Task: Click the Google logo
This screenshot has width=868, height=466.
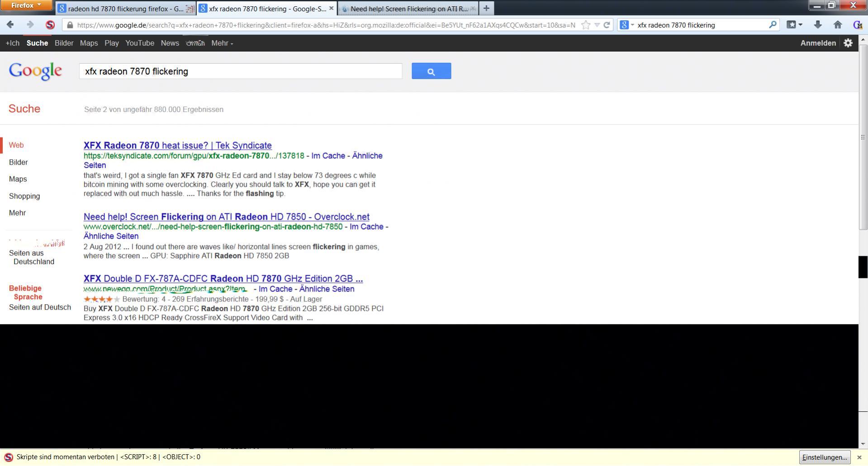Action: [35, 71]
